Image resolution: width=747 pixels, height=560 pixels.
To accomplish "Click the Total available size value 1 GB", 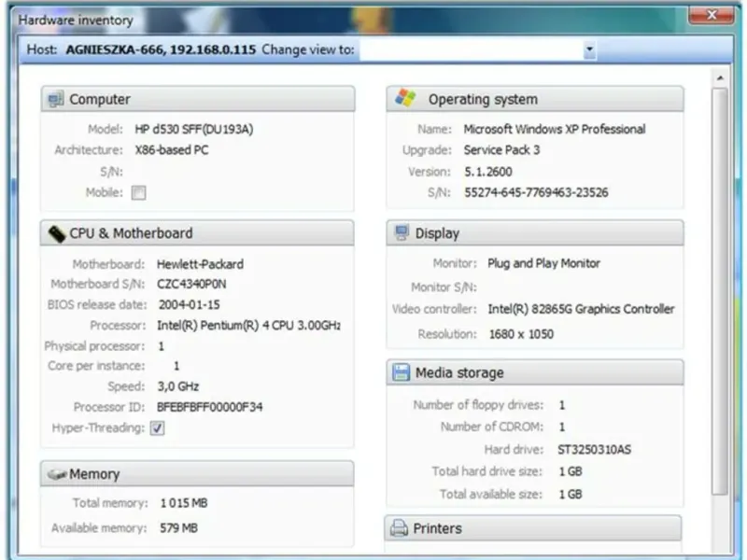I will [571, 495].
